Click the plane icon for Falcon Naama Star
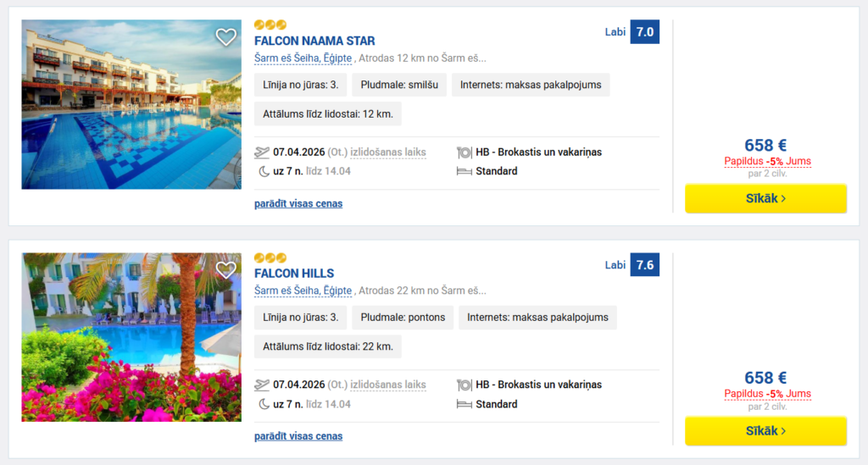Image resolution: width=868 pixels, height=465 pixels. click(262, 152)
